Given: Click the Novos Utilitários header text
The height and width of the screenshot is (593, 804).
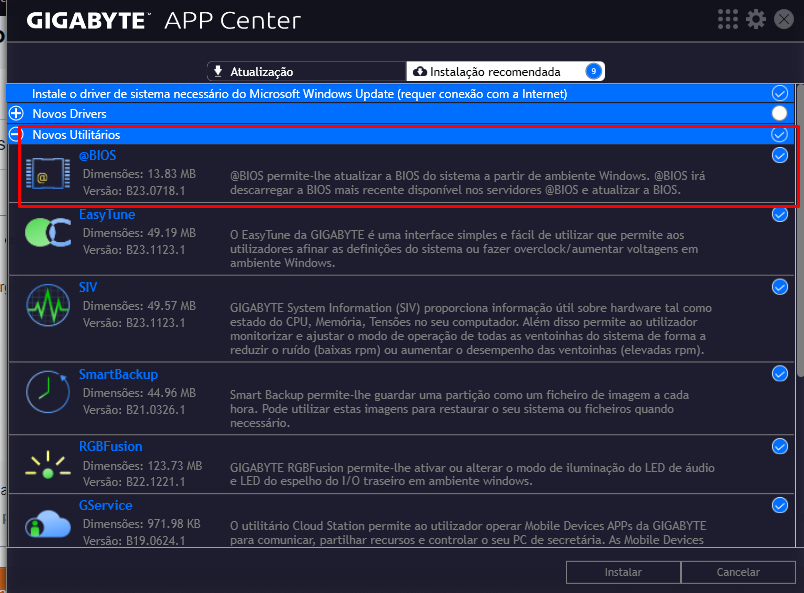Looking at the screenshot, I should [x=76, y=135].
